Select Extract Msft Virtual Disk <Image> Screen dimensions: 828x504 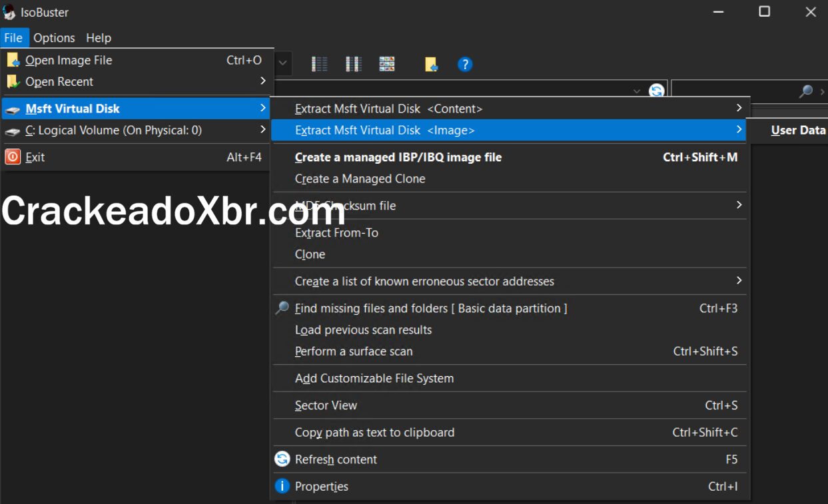coord(510,130)
